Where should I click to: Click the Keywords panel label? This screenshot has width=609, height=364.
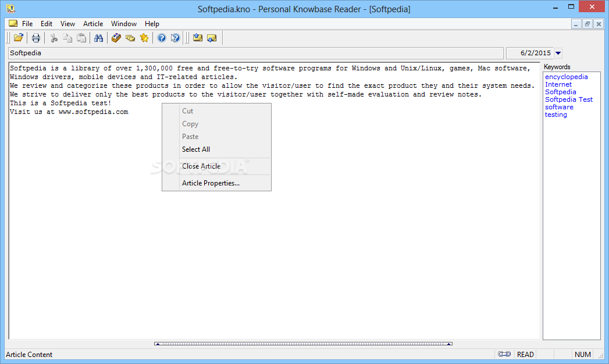(557, 67)
